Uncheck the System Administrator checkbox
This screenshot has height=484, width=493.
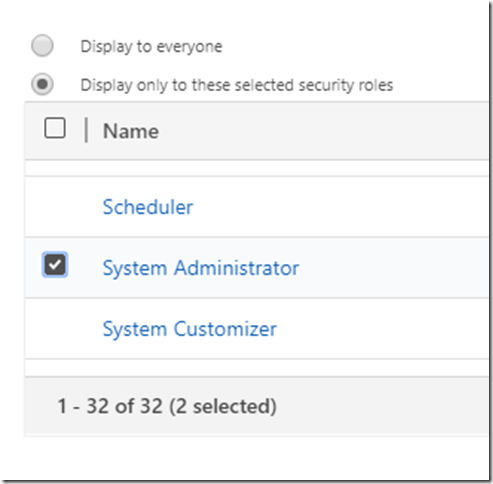pyautogui.click(x=55, y=265)
